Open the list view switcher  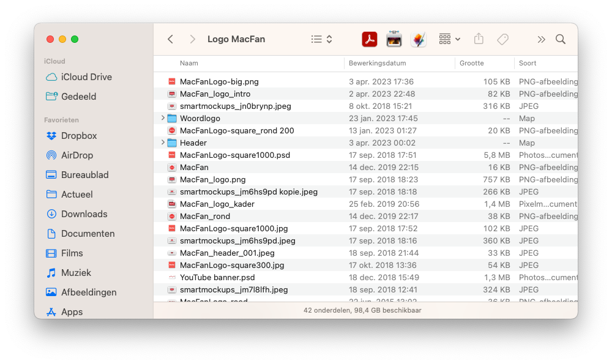322,39
